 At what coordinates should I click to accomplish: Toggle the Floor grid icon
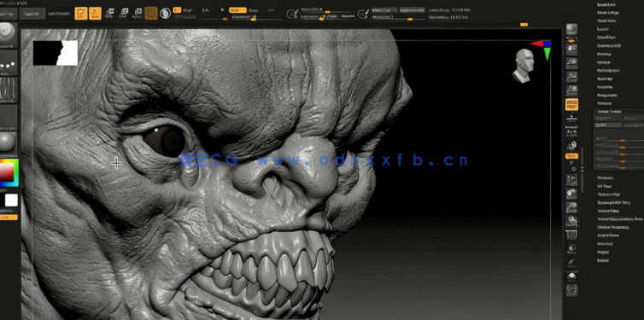[x=571, y=119]
